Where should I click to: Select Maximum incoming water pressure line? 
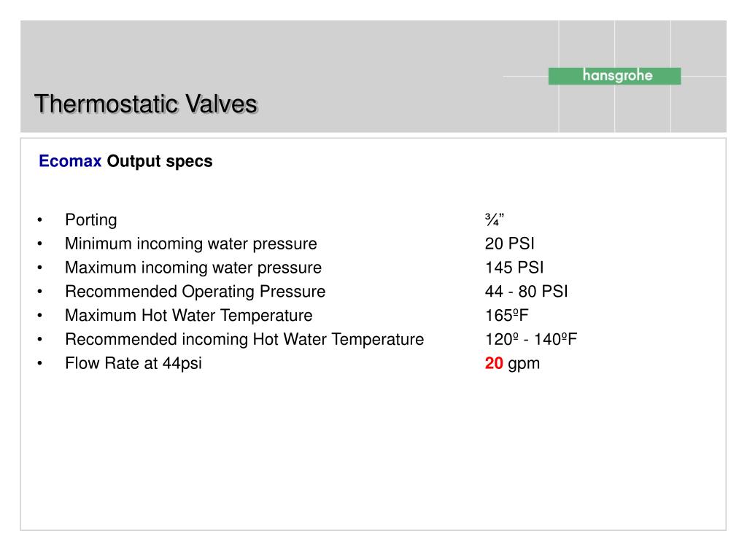(x=193, y=268)
